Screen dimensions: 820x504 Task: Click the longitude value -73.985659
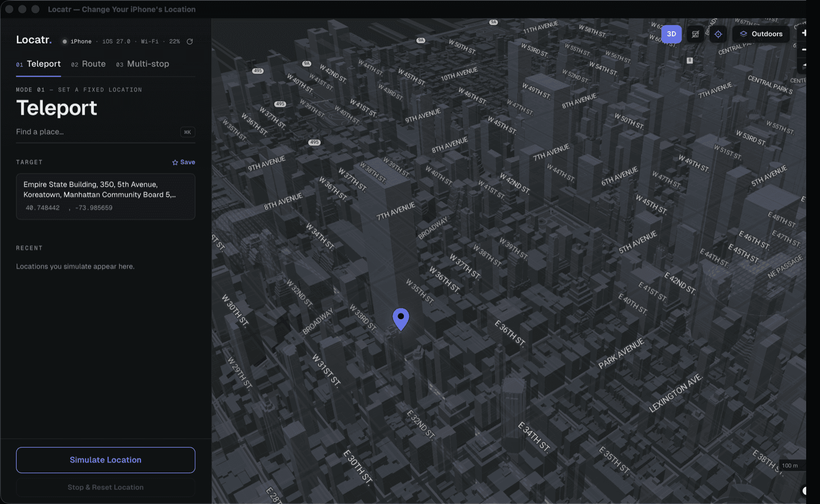(94, 208)
